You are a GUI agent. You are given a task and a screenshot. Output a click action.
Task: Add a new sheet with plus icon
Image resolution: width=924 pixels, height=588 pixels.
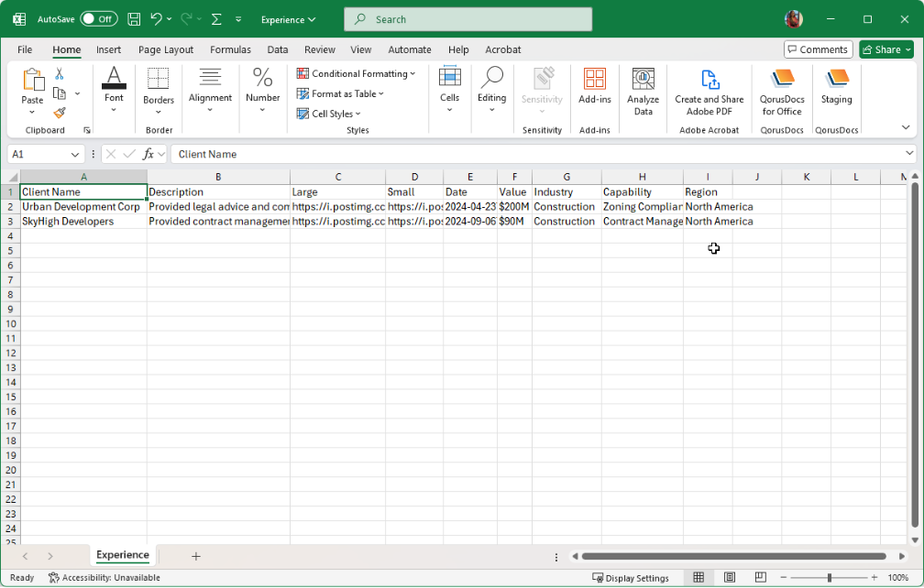tap(195, 556)
